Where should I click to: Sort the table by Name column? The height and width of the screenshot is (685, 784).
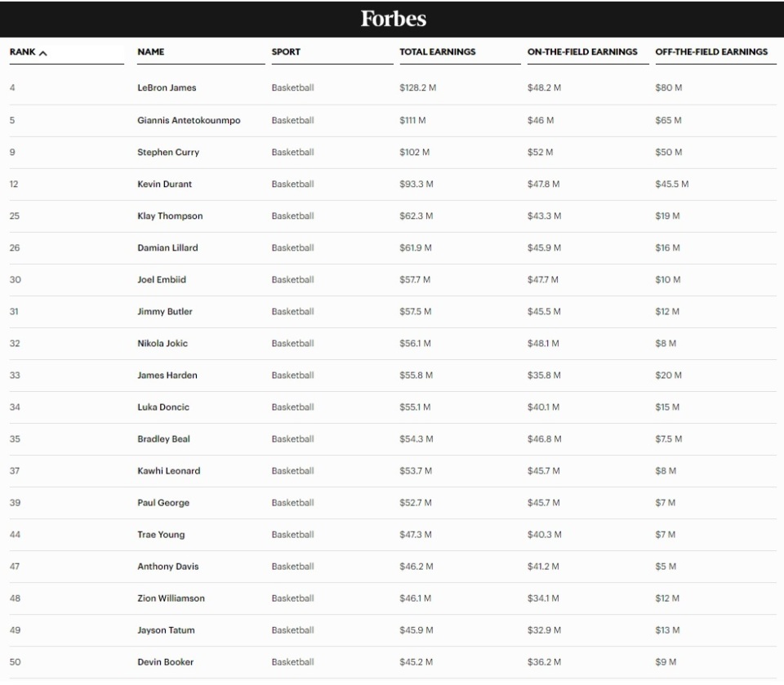tap(151, 52)
